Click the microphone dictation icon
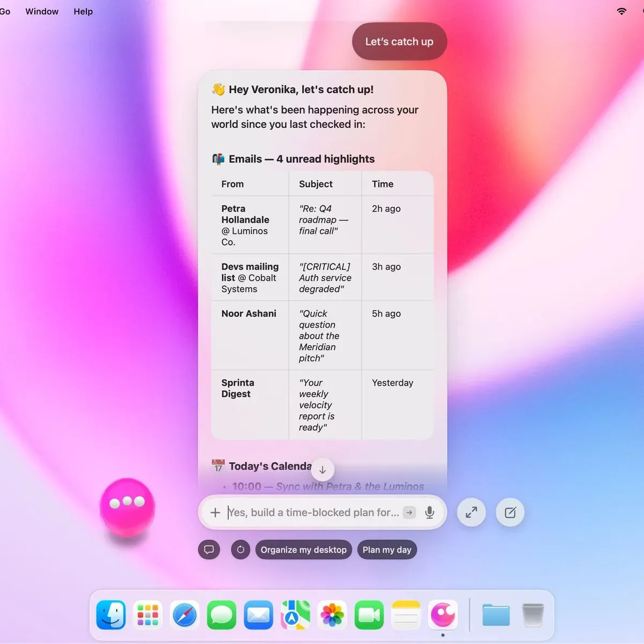 click(x=429, y=513)
